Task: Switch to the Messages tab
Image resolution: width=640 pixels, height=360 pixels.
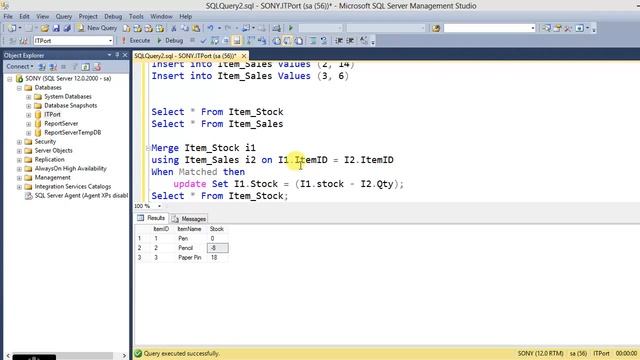Action: click(x=189, y=219)
